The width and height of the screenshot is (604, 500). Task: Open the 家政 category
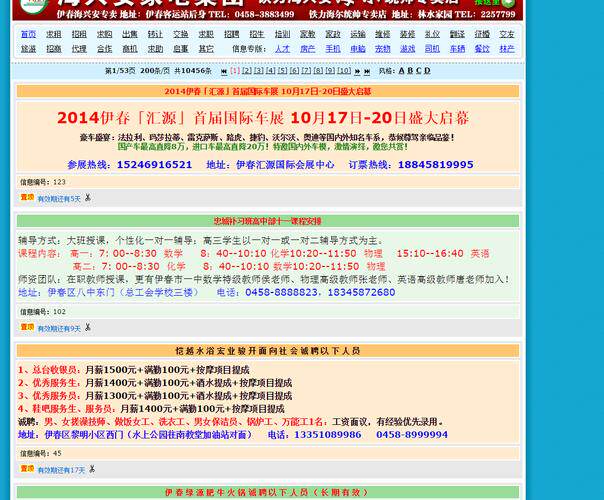pos(333,34)
